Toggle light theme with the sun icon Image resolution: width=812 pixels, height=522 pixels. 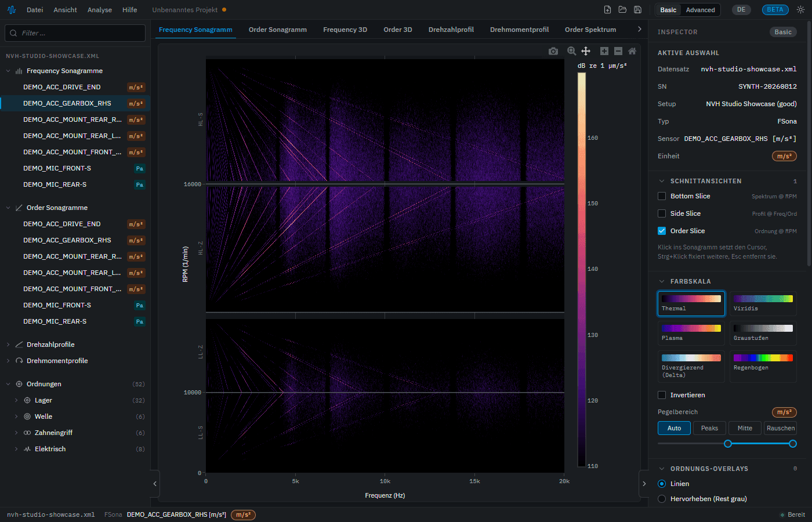tap(800, 10)
